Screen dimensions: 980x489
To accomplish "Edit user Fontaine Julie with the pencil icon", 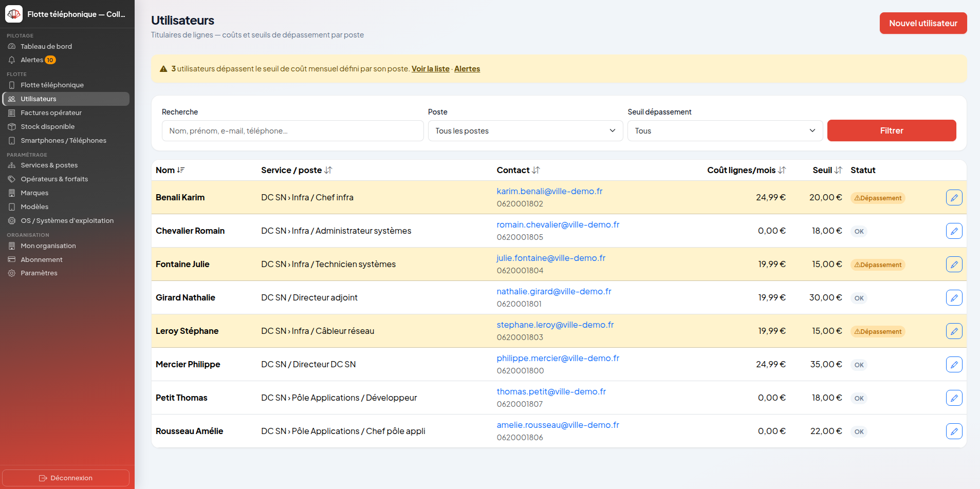I will (x=954, y=264).
